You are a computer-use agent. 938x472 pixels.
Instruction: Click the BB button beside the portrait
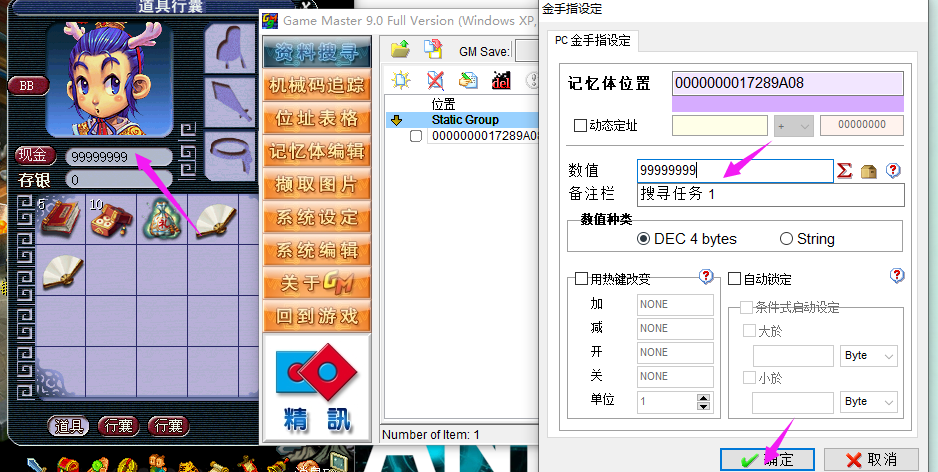tap(28, 86)
